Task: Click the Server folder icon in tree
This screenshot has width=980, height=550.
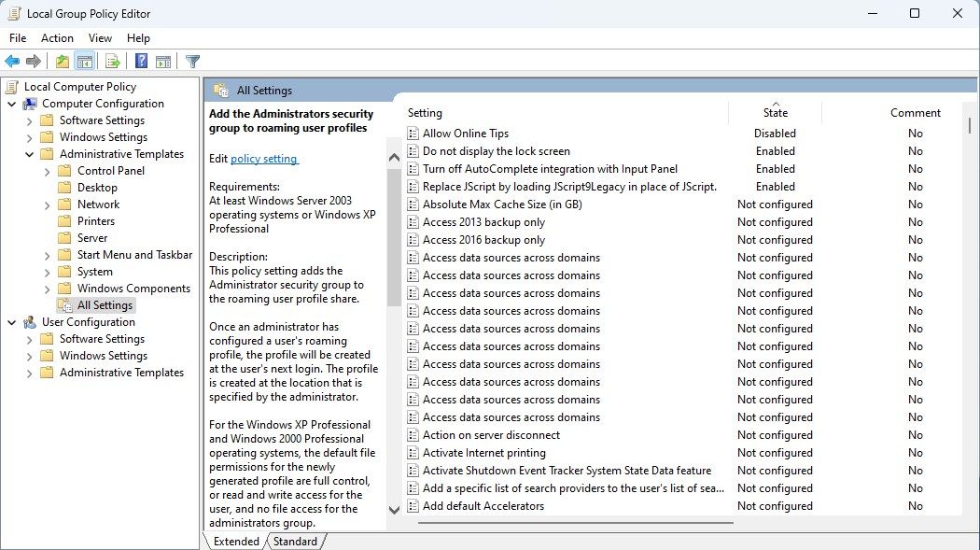Action: pyautogui.click(x=64, y=238)
